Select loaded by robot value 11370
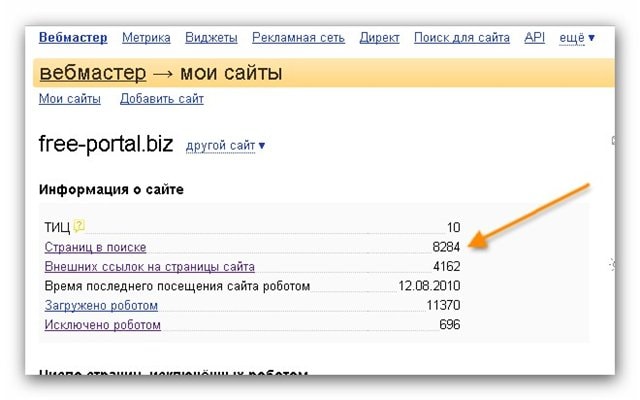 pos(443,305)
